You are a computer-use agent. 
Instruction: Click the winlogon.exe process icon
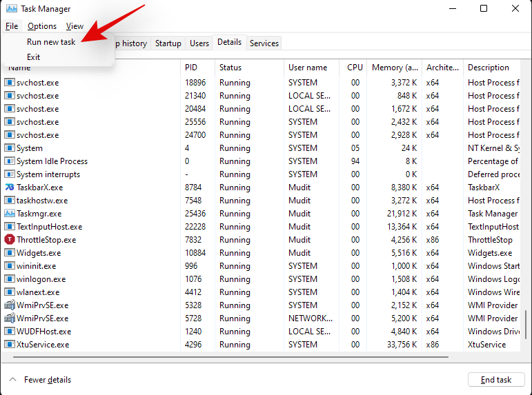(10, 279)
